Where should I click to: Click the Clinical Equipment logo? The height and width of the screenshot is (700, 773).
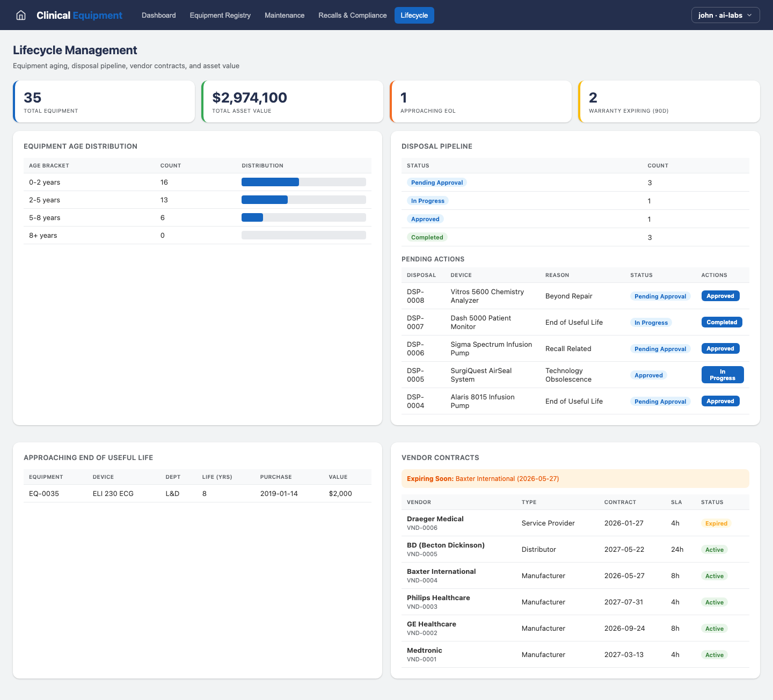point(79,15)
